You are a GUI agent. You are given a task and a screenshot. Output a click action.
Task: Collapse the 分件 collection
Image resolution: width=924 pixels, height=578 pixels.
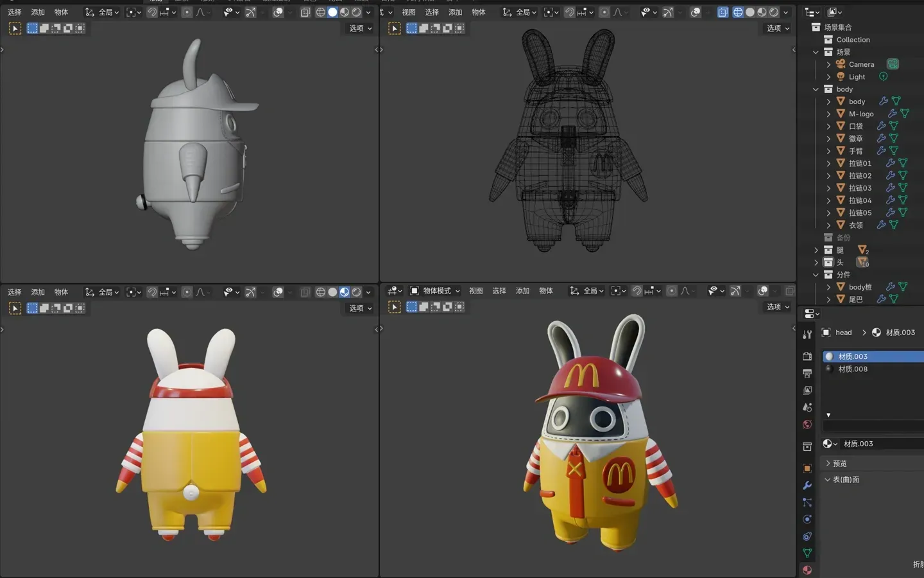tap(816, 274)
